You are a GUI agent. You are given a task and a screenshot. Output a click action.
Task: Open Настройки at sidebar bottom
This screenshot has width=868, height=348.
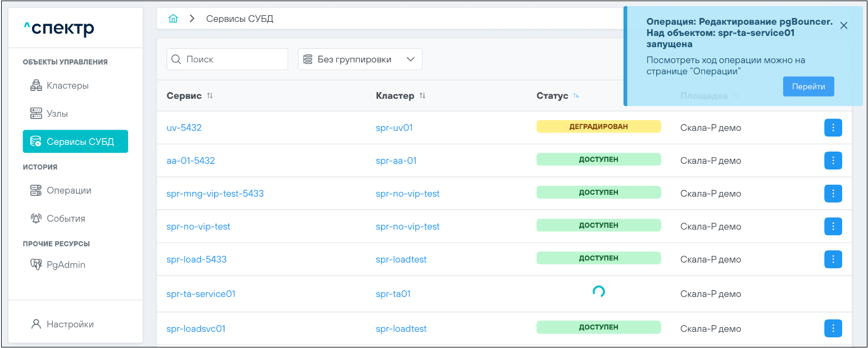click(x=70, y=324)
